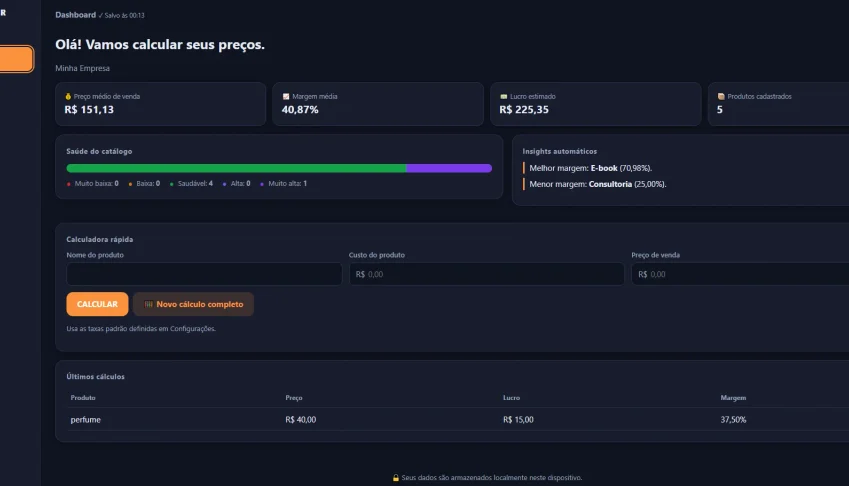Viewport: 849px width, 486px height.
Task: Focus the Preço de venda field
Action: (740, 274)
